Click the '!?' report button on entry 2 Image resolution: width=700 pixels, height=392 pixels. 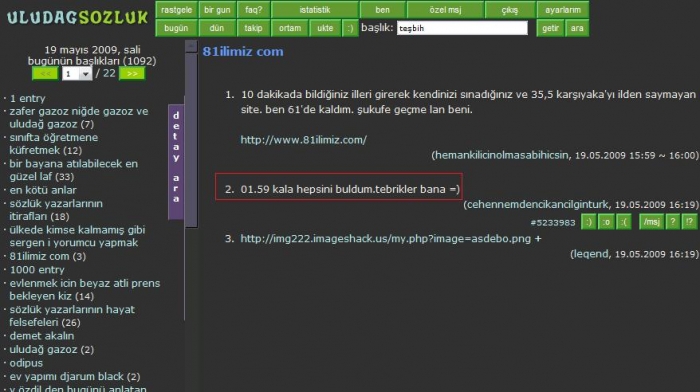pyautogui.click(x=690, y=222)
